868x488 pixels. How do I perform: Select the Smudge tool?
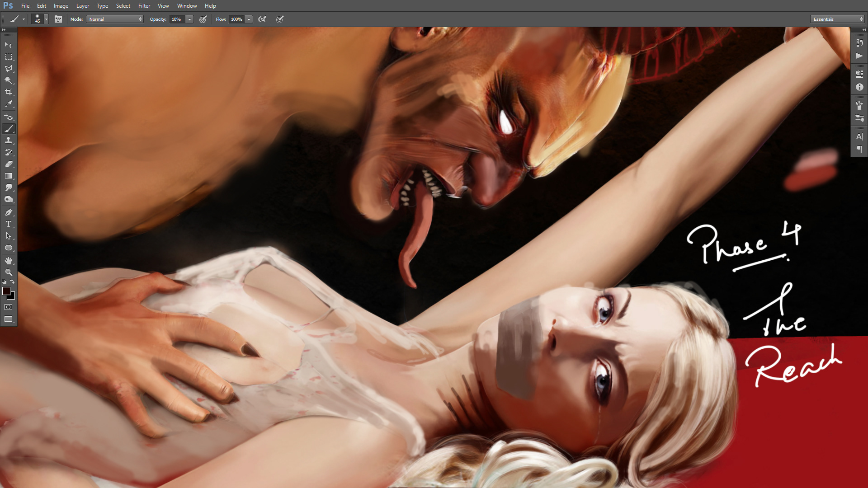click(x=9, y=188)
